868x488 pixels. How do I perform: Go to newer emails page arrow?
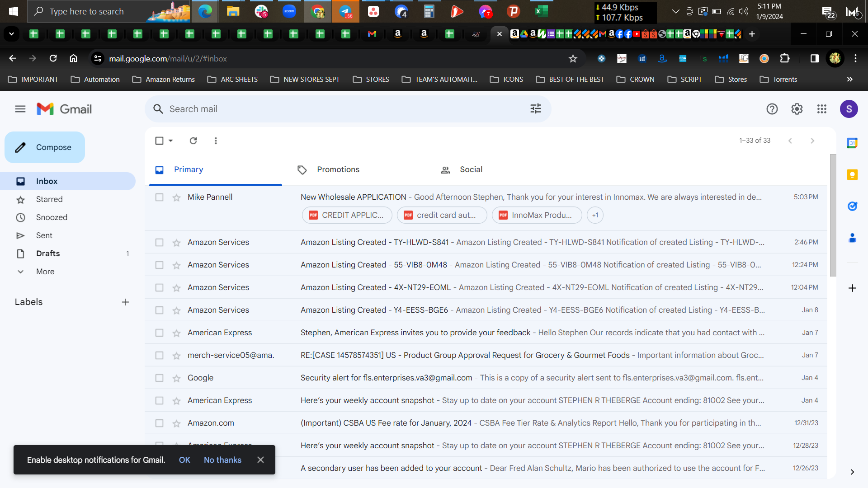tap(790, 141)
